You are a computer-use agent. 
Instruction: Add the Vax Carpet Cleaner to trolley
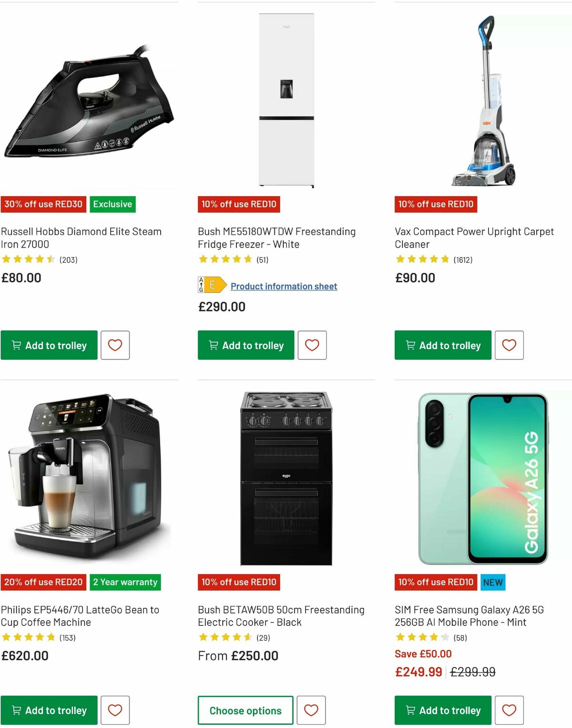pyautogui.click(x=442, y=345)
